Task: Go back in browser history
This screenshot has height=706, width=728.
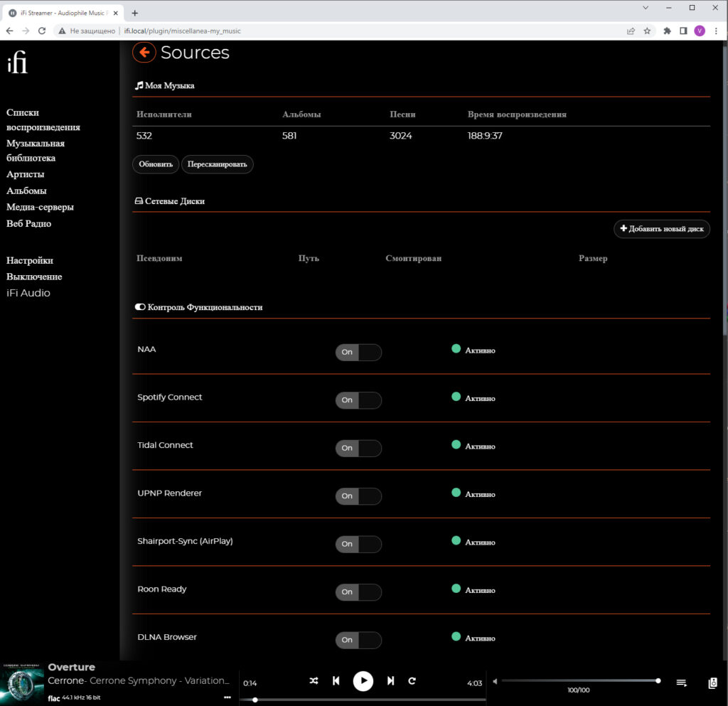Action: (x=10, y=31)
